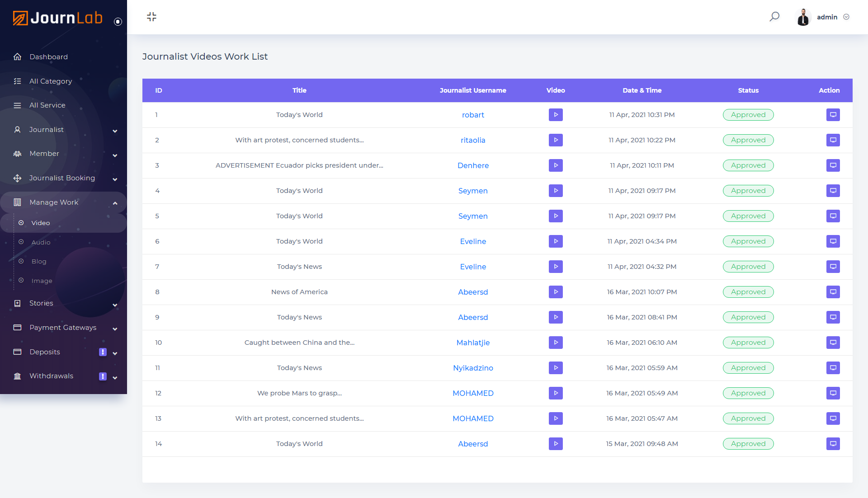Click the play icon for row 8 video
This screenshot has width=868, height=498.
pyautogui.click(x=556, y=292)
